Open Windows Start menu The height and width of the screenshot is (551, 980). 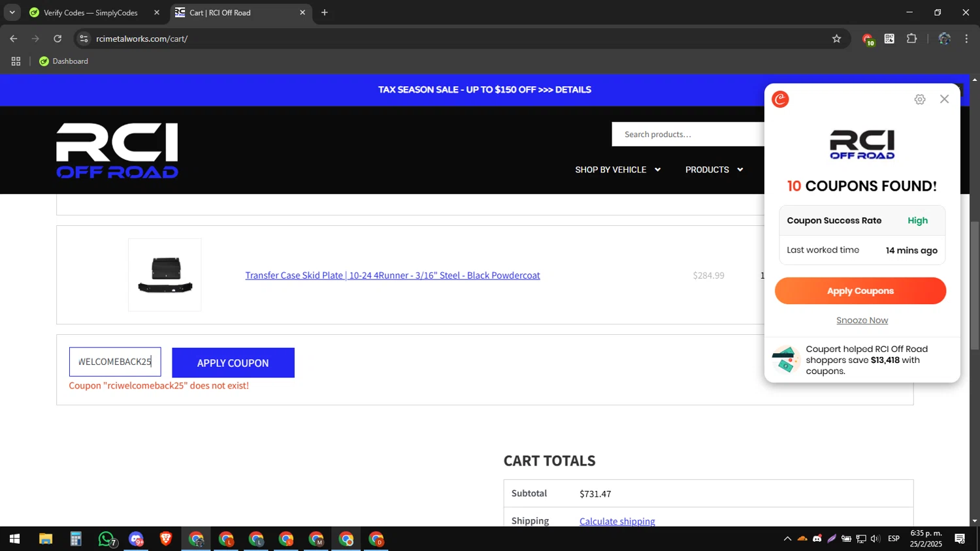coord(14,539)
